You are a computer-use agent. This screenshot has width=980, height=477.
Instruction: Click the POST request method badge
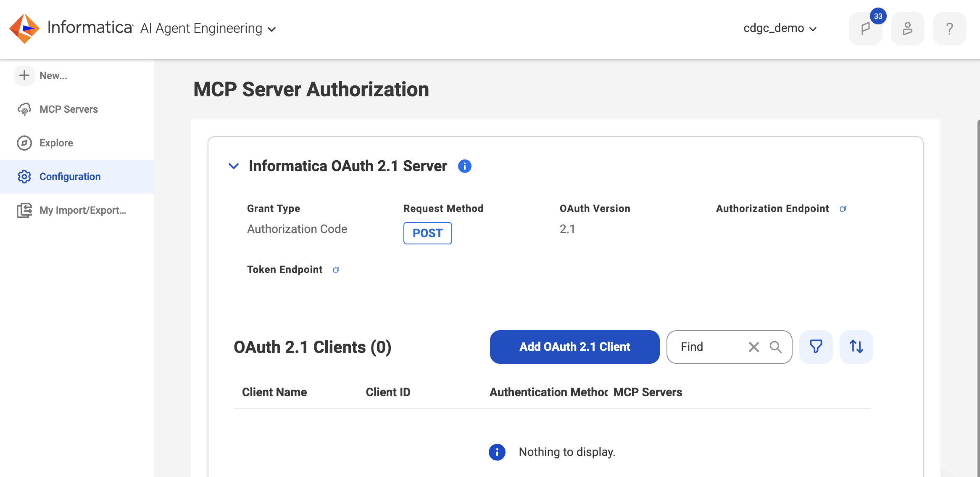click(x=427, y=233)
